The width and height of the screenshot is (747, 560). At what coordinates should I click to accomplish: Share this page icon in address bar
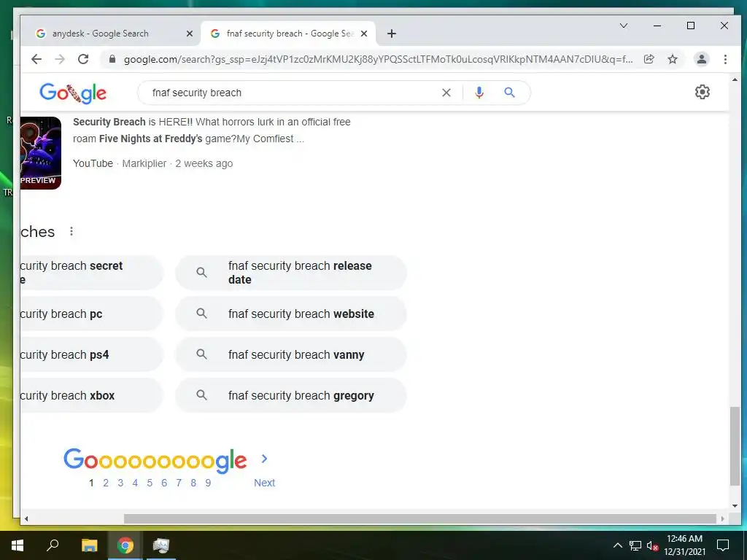pos(649,59)
